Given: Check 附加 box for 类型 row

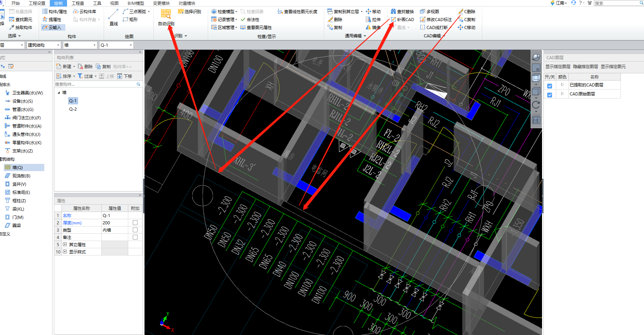Looking at the screenshot, I should pos(135,230).
